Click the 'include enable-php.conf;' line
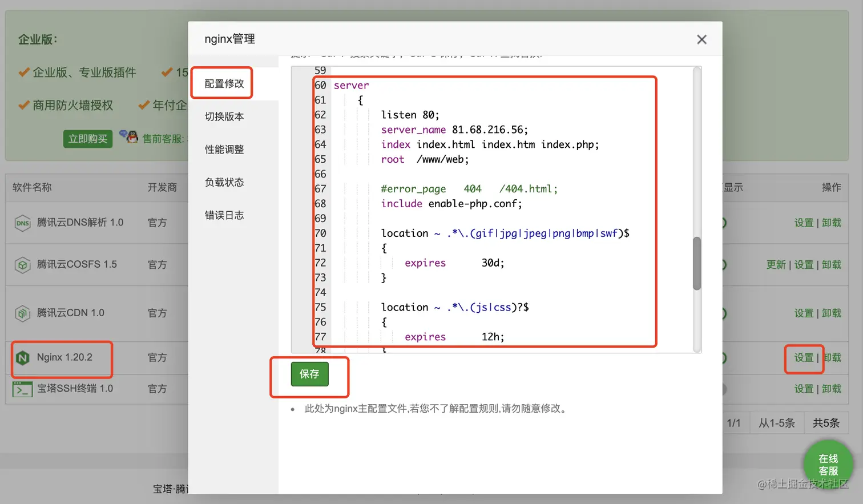The height and width of the screenshot is (504, 863). point(451,204)
